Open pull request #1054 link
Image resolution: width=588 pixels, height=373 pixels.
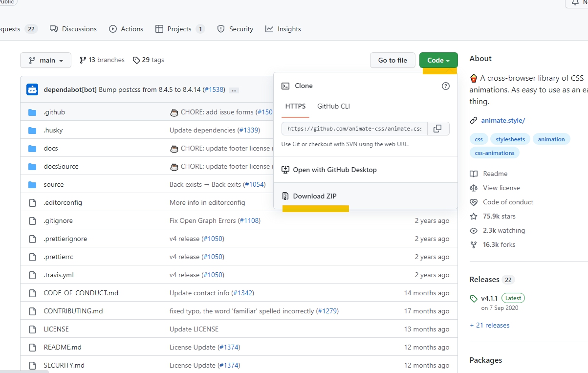coord(254,184)
